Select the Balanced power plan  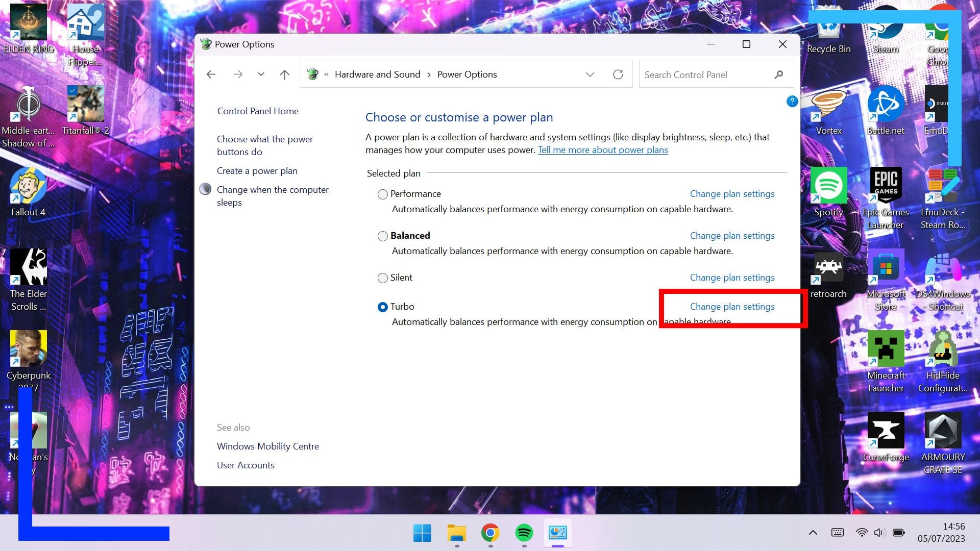pyautogui.click(x=382, y=236)
